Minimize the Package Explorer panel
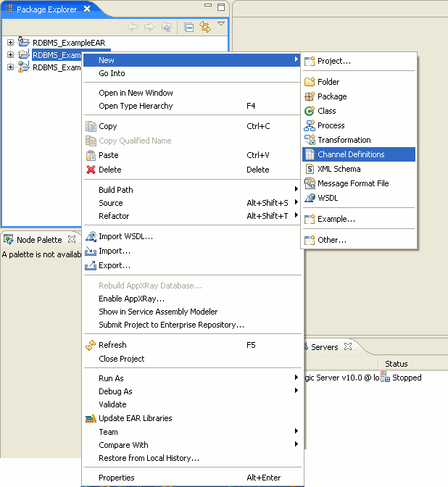 pos(208,5)
